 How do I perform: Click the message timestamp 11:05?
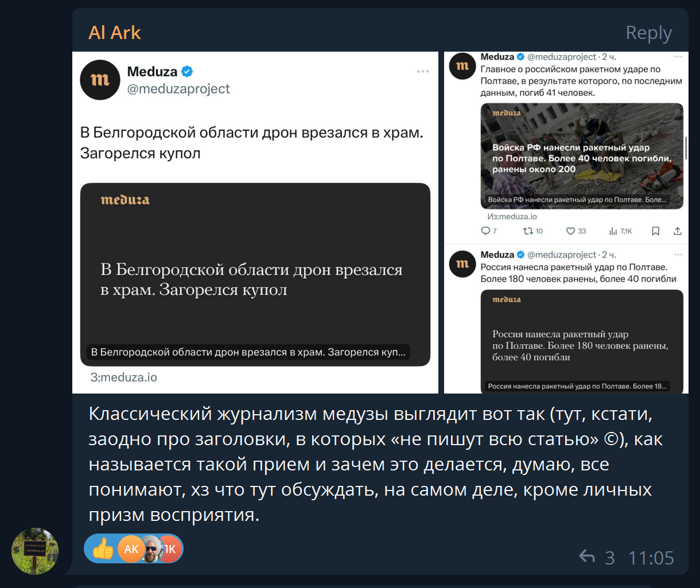coord(651,557)
